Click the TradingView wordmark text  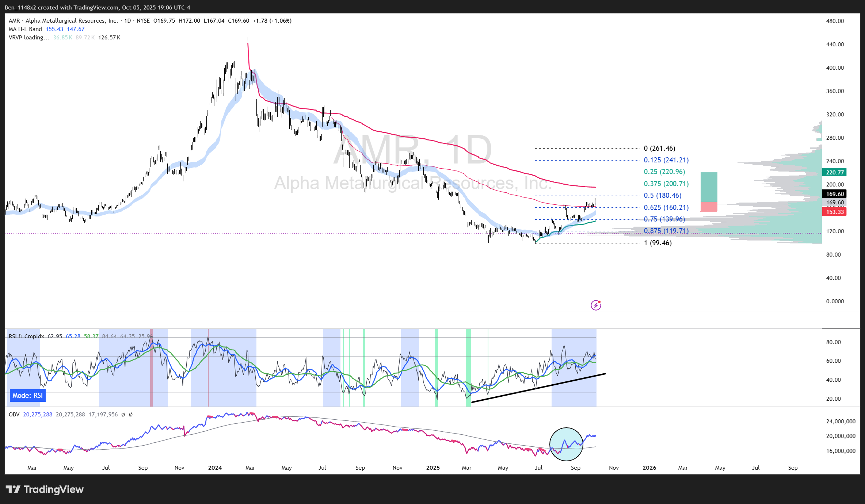[x=54, y=489]
